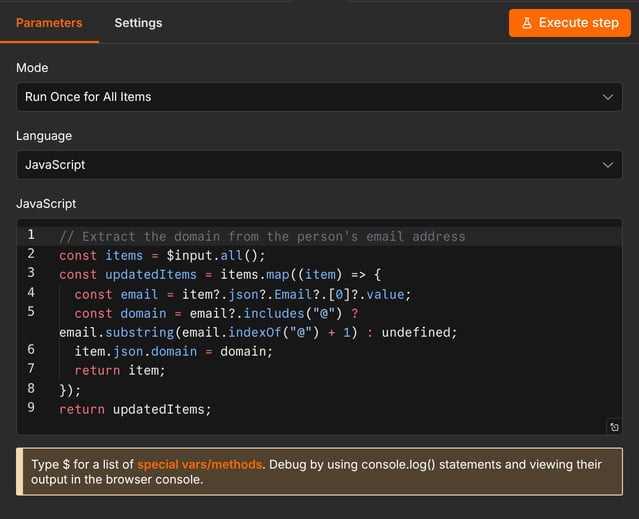639x519 pixels.
Task: Click the JavaScript field label above the editor
Action: tap(46, 204)
